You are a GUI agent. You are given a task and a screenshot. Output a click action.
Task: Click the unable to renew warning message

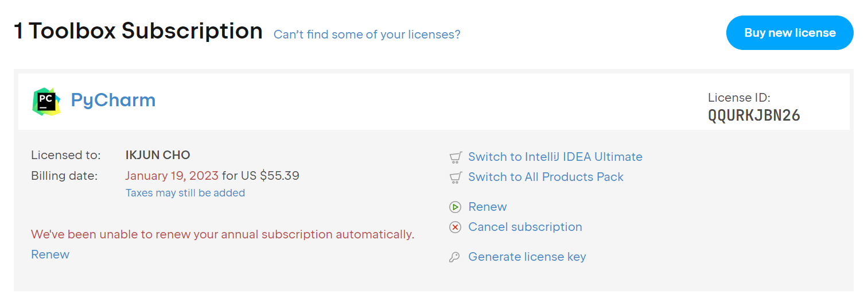pyautogui.click(x=223, y=234)
